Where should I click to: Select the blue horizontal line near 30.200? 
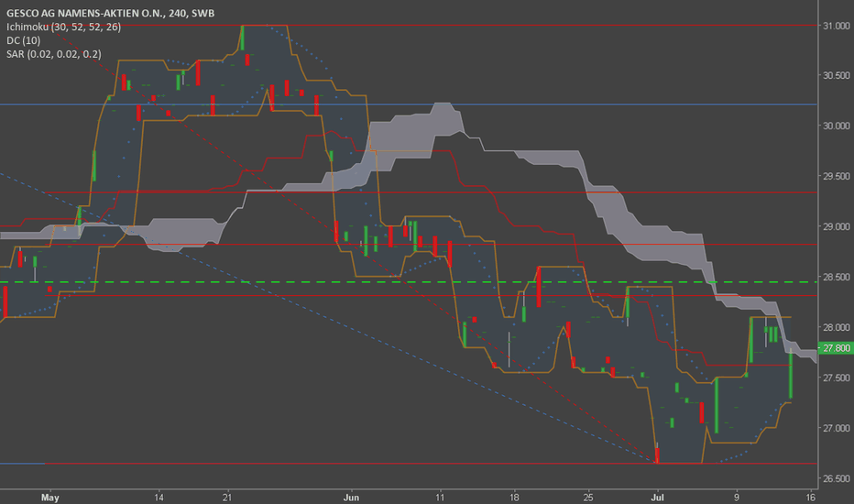click(x=409, y=104)
